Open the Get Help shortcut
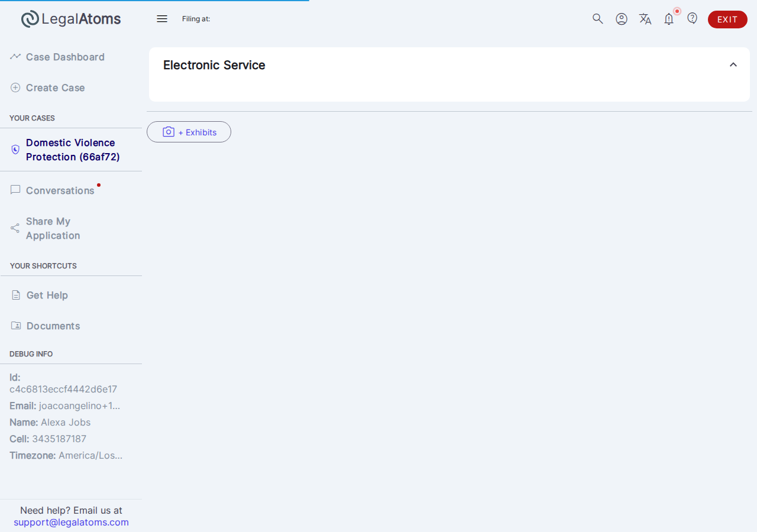The image size is (757, 532). point(47,295)
